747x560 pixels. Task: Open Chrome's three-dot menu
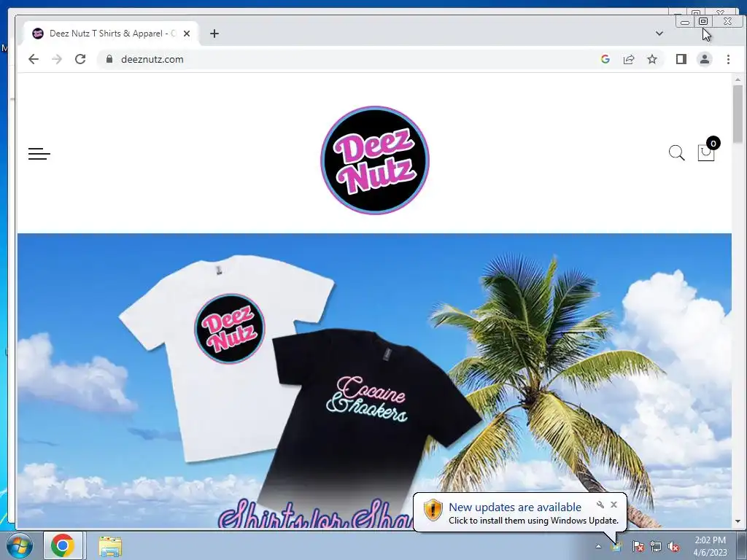pyautogui.click(x=728, y=59)
